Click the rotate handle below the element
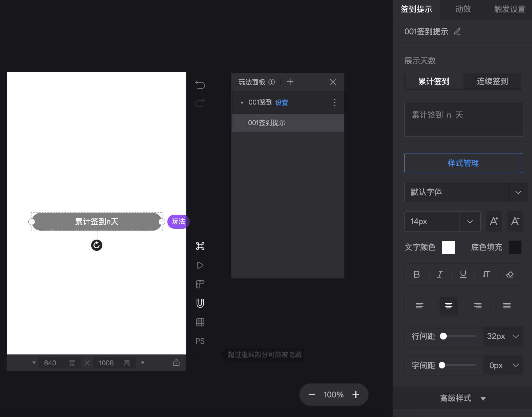 [97, 245]
